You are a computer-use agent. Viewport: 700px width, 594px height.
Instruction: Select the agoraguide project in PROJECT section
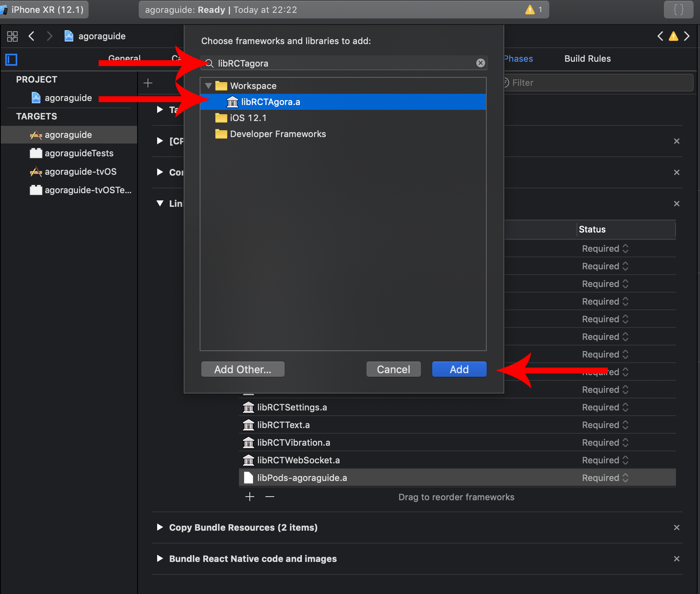point(62,98)
